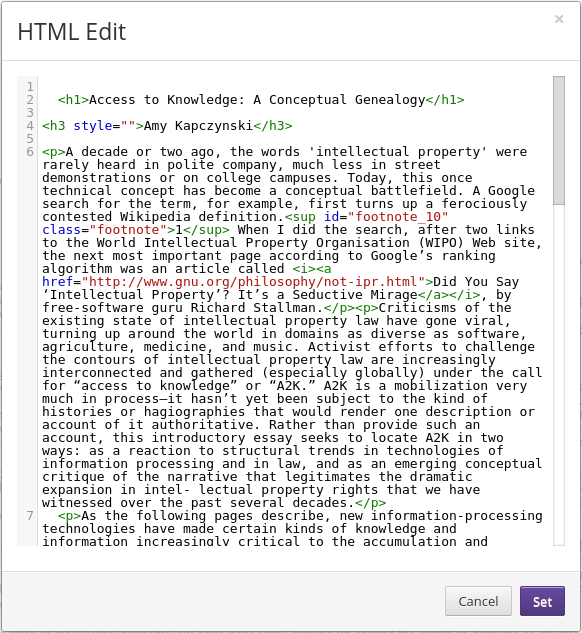
Task: Click line number 1 in the gutter
Action: [x=30, y=87]
